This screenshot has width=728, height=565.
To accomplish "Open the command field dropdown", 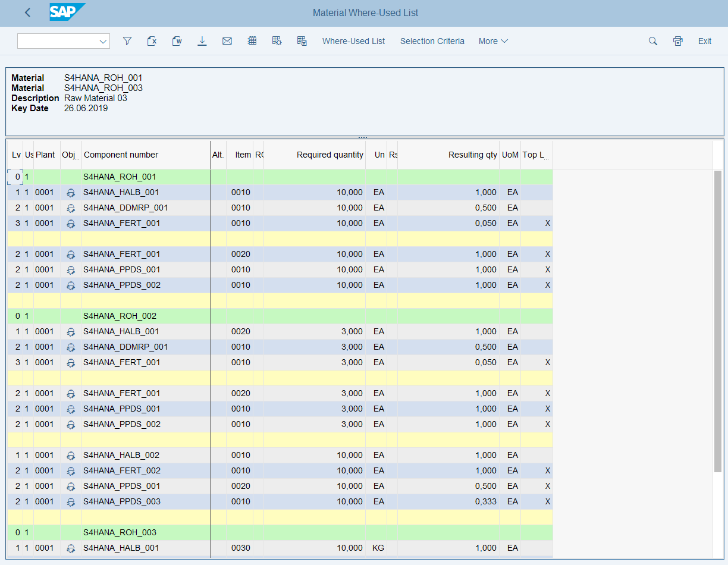I will coord(103,41).
